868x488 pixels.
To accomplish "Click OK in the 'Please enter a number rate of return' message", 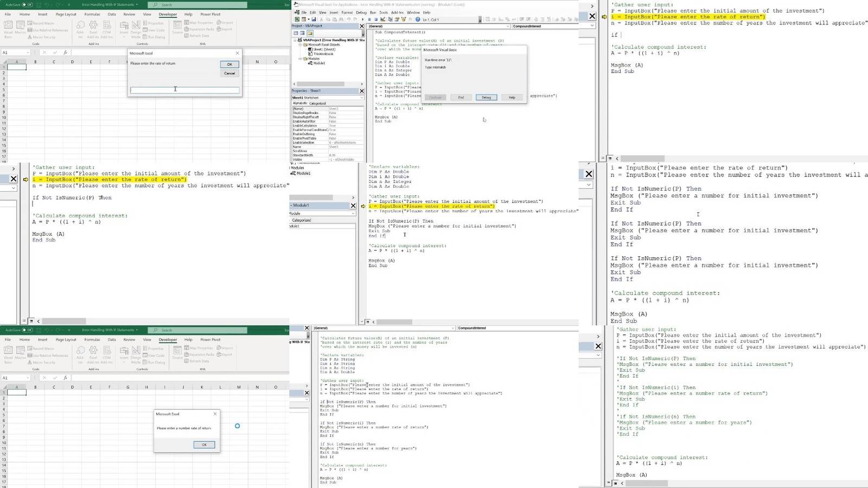I will 204,445.
